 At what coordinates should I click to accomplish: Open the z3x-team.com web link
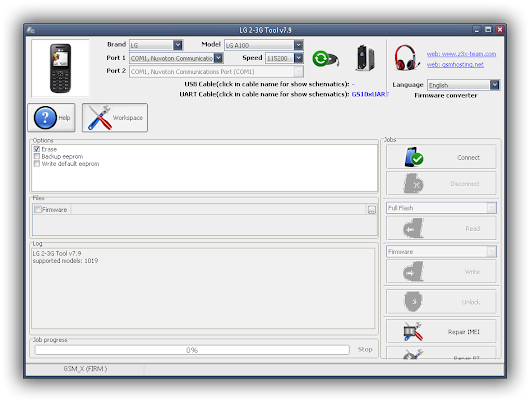pos(461,54)
